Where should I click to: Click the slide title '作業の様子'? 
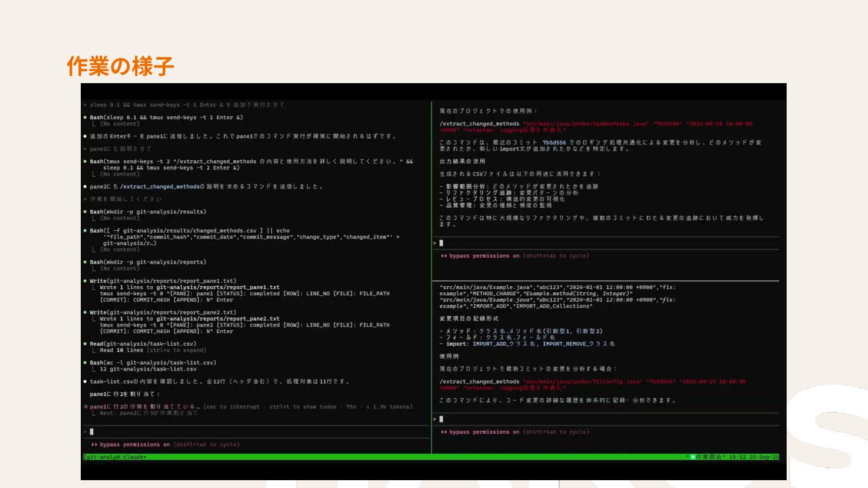(121, 66)
